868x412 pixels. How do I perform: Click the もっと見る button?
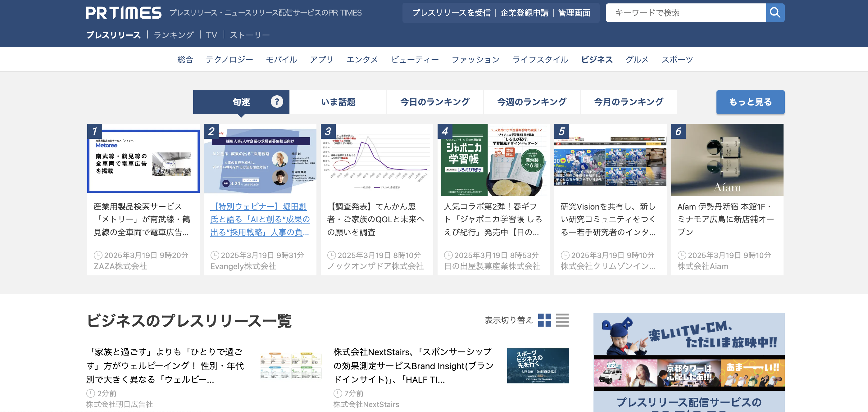tap(750, 102)
